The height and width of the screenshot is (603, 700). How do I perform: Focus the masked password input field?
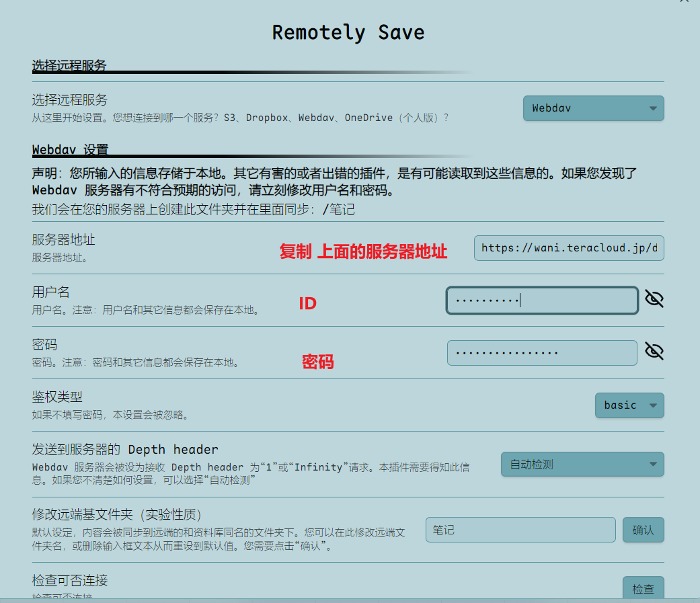[x=541, y=353]
